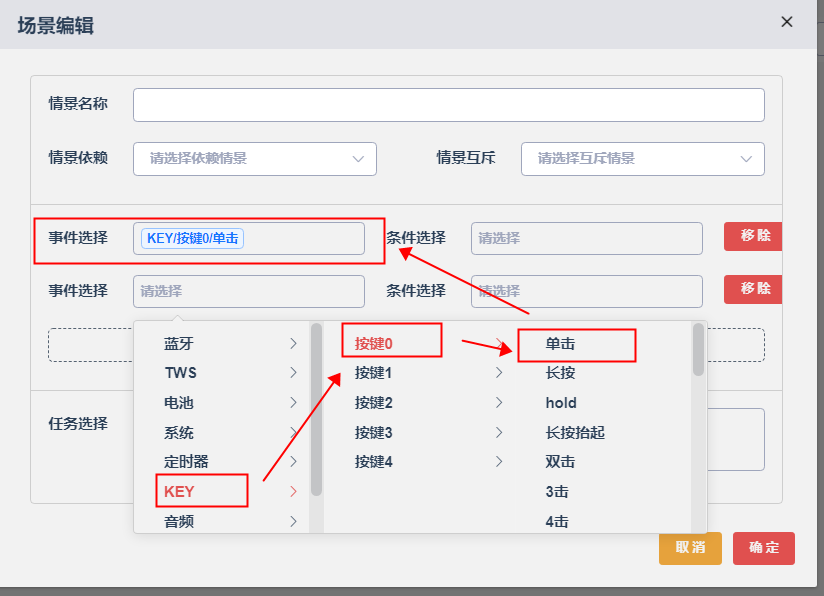The width and height of the screenshot is (824, 596).
Task: Open the second row 事件选择 selector
Action: (x=249, y=291)
